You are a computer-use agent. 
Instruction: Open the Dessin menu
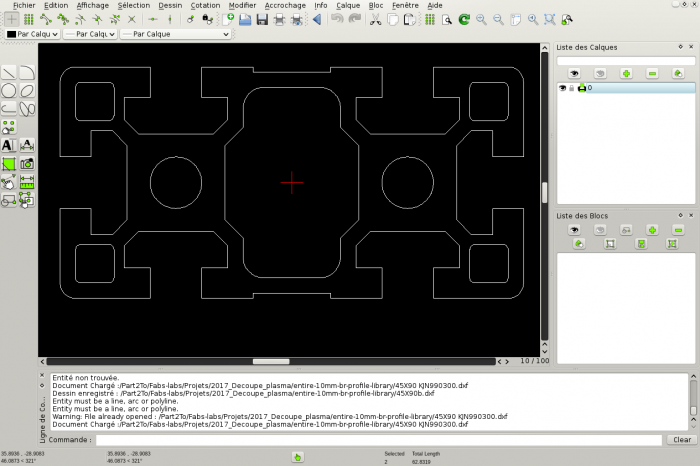(x=170, y=5)
